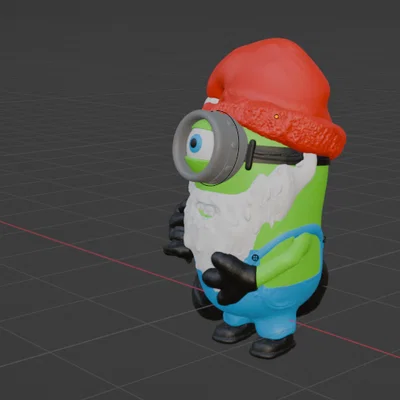Click the orange origin dot on the hat
The image size is (400, 400).
276,116
